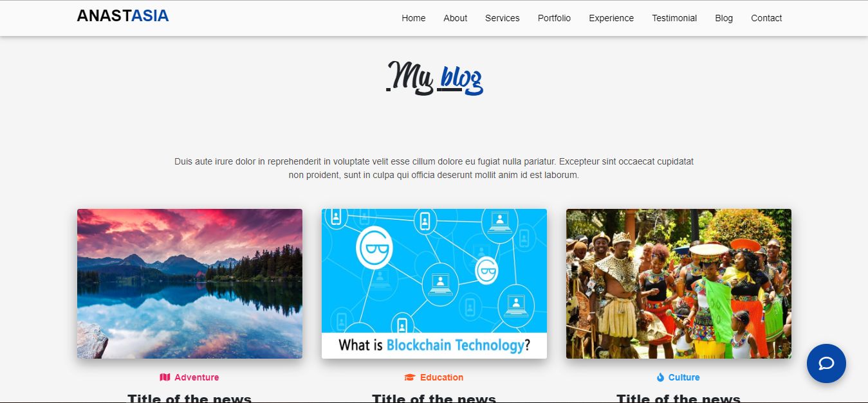868x403 pixels.
Task: Open the floating chat bubble icon
Action: click(x=826, y=364)
